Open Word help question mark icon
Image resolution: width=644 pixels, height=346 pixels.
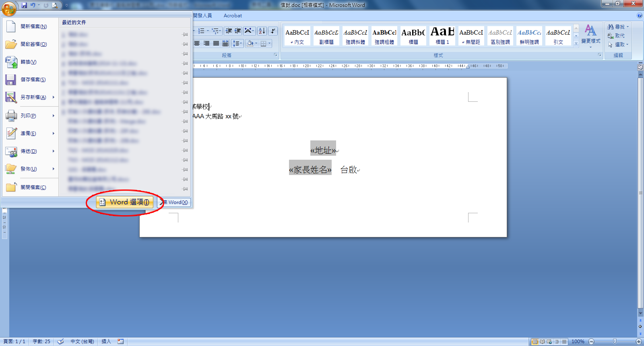pos(640,16)
